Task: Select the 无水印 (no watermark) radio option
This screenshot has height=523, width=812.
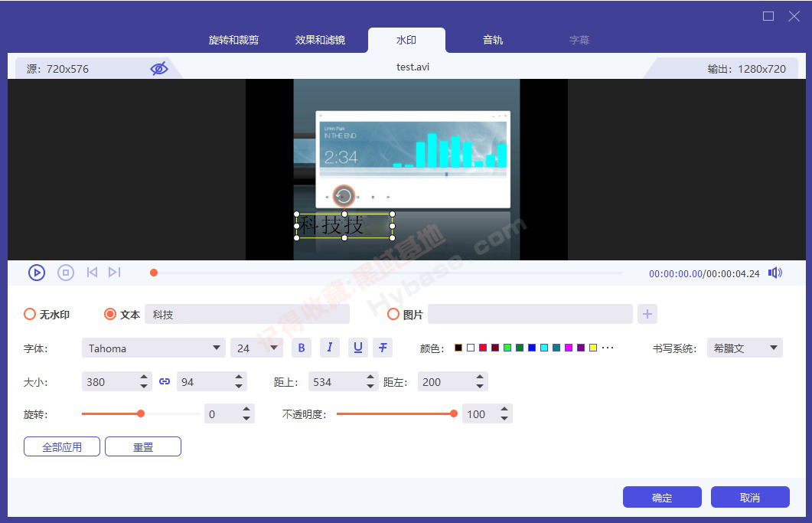Action: pos(30,314)
